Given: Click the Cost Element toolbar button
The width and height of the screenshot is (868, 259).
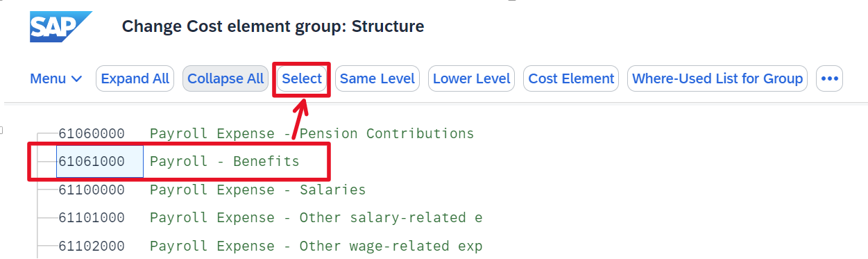Looking at the screenshot, I should [571, 78].
